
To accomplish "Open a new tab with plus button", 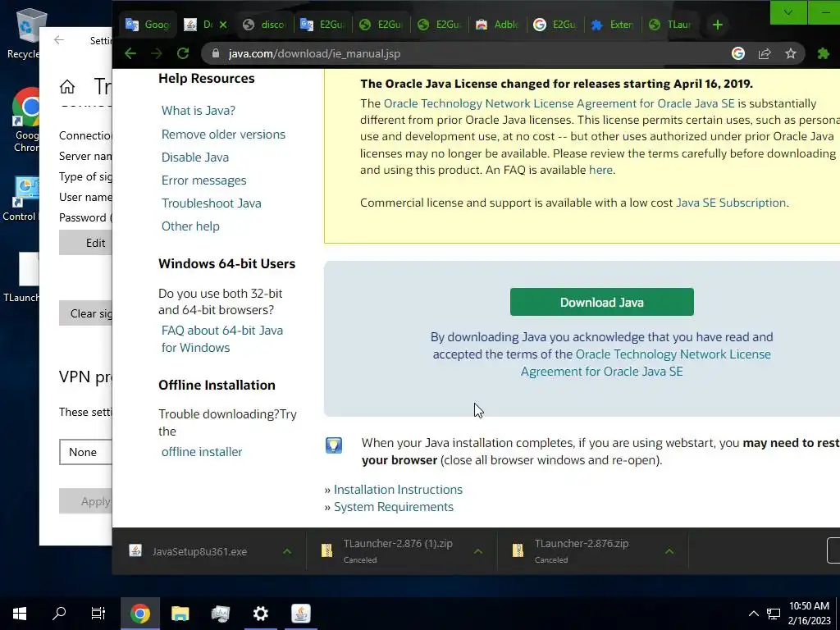I will click(718, 25).
